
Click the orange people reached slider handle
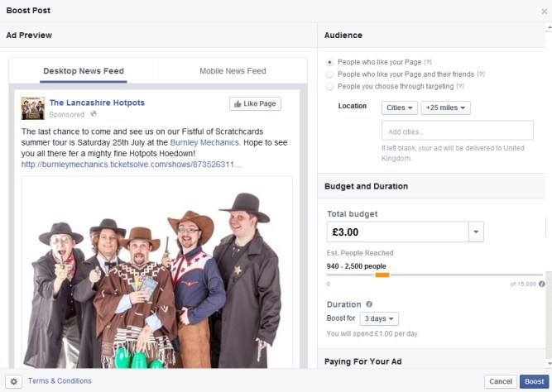[382, 275]
